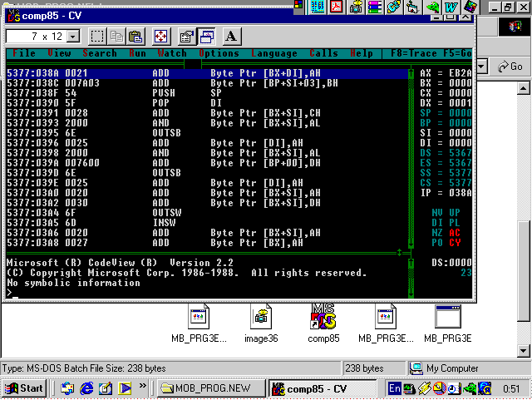
Task: Click the Office shortcut bar colored squares icon
Action: tap(298, 5)
